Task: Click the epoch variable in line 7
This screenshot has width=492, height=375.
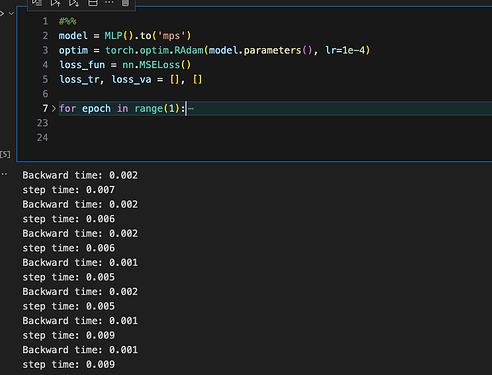Action: [96, 109]
